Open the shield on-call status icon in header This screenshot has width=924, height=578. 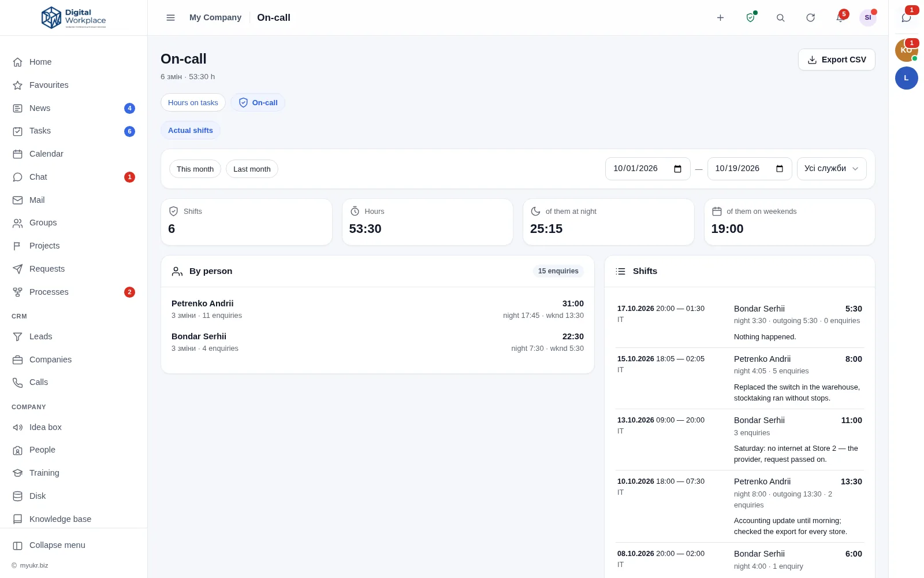(750, 18)
